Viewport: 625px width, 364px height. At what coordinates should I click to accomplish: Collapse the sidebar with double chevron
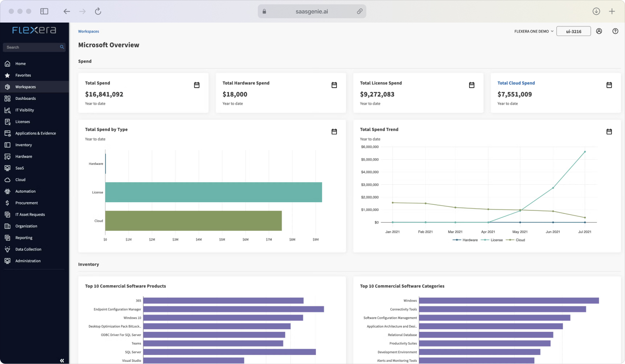click(62, 361)
